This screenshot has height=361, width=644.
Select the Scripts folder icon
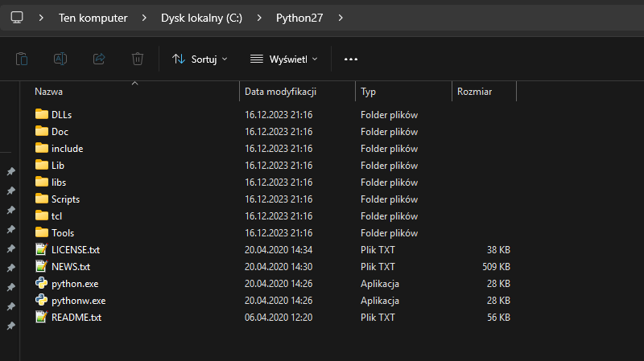click(42, 199)
